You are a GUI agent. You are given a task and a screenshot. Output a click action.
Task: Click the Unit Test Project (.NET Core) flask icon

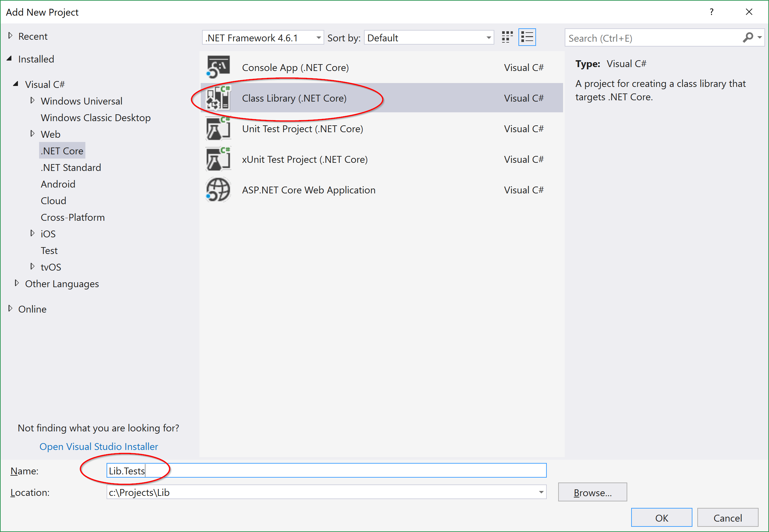218,128
